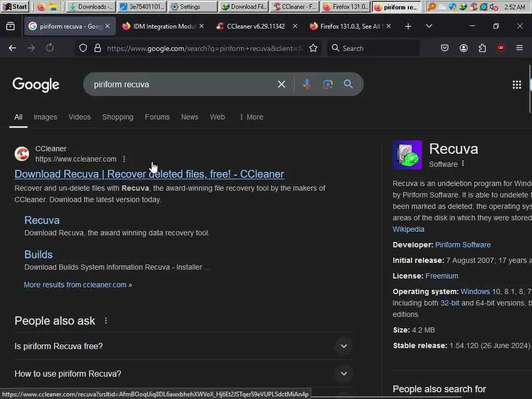Image resolution: width=532 pixels, height=399 pixels.
Task: Open the three-dot menu beside ccleaner.com URL
Action: [124, 159]
